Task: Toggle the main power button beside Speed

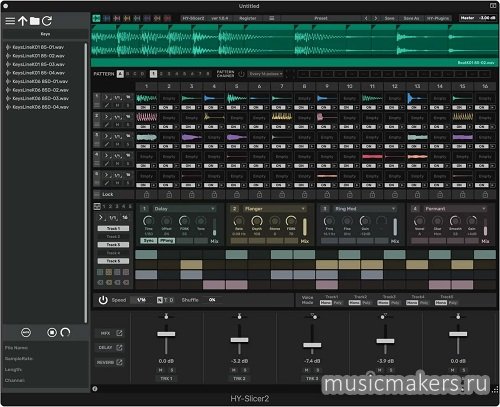Action: (x=103, y=300)
